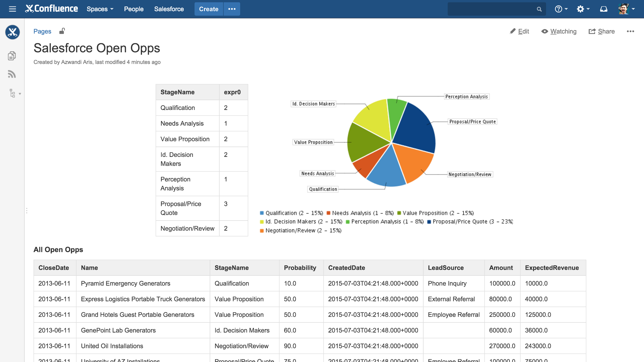Viewport: 644px width, 362px height.
Task: Open the Spaces dropdown menu
Action: coord(100,9)
